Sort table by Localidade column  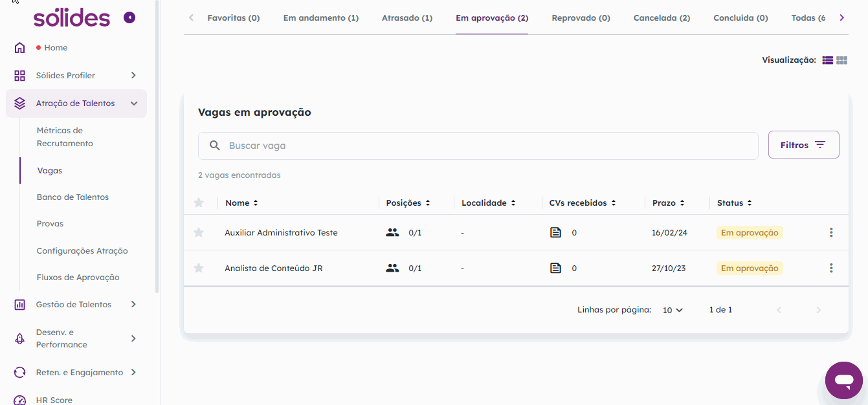point(489,203)
